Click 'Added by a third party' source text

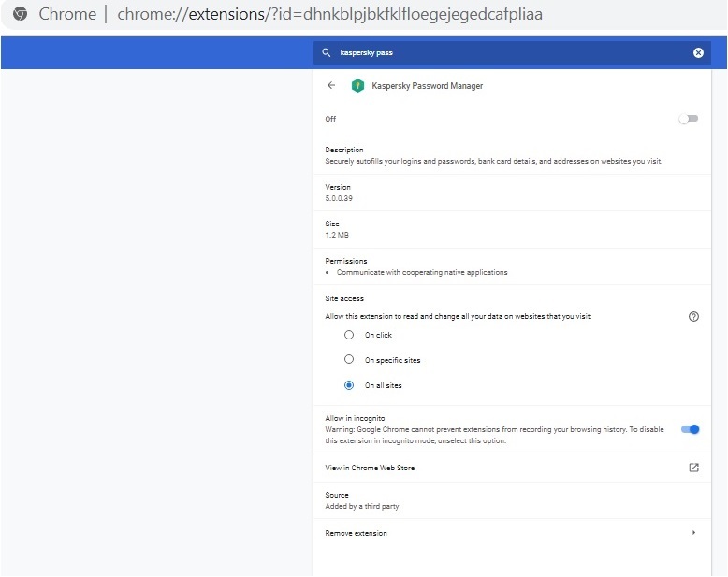(362, 506)
